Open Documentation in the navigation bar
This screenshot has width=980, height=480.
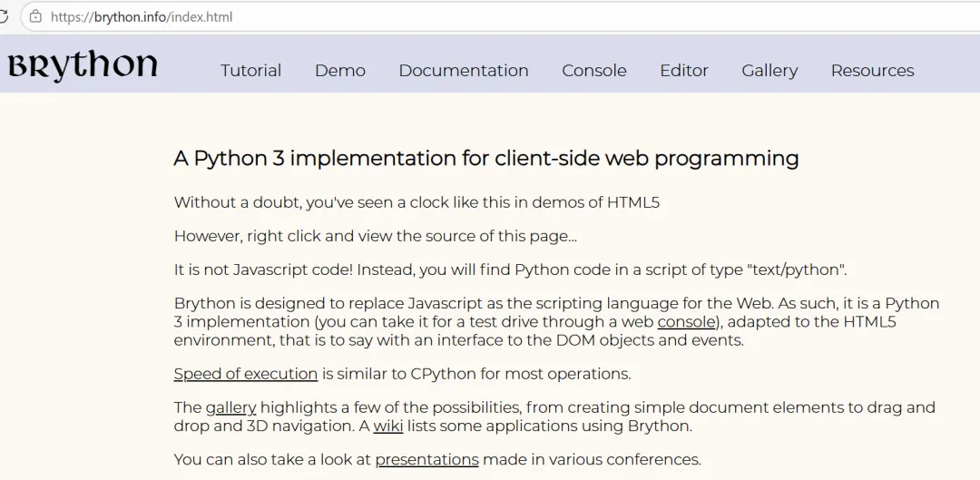(463, 71)
